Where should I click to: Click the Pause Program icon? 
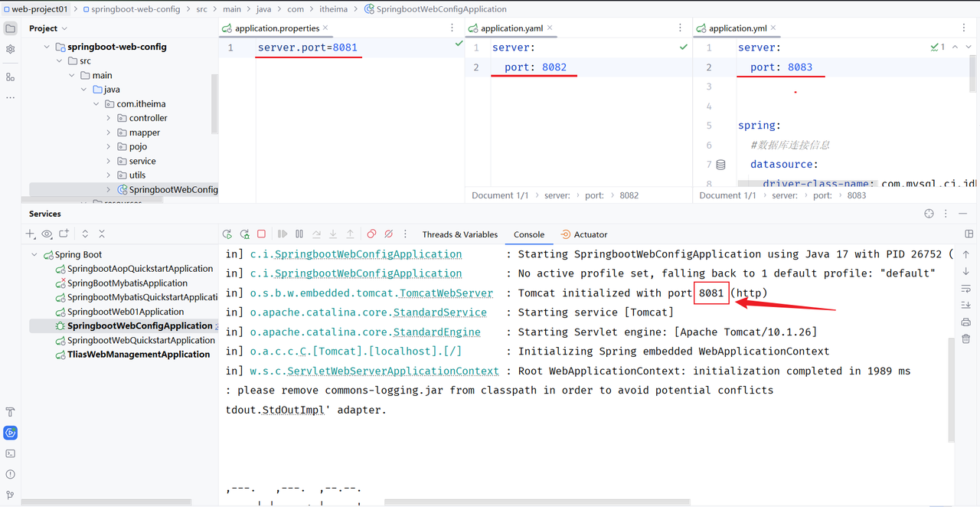(x=299, y=234)
